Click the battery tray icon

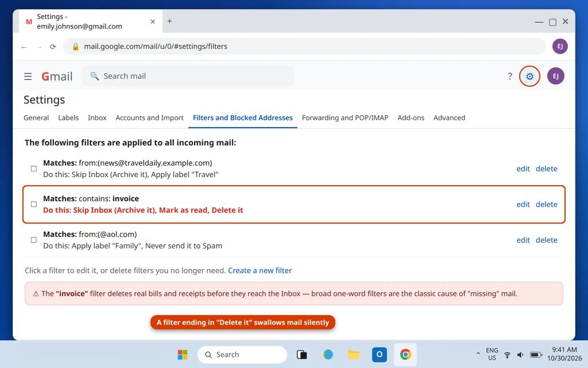pos(536,354)
